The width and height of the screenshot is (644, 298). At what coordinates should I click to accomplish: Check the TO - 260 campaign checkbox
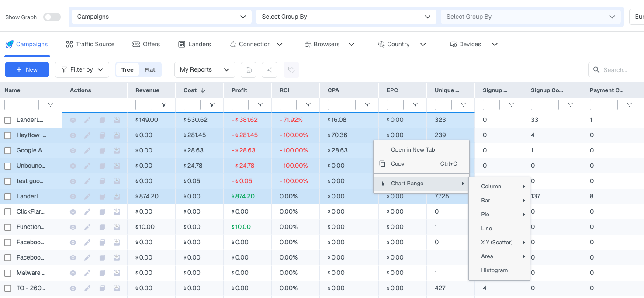point(8,288)
